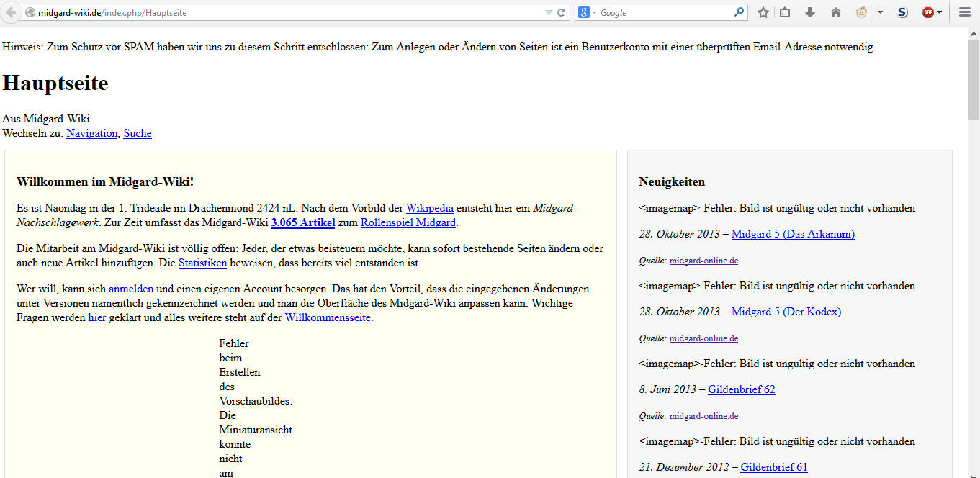Click the date '8. Juni 2013'
Image resolution: width=980 pixels, height=478 pixels.
(x=667, y=389)
